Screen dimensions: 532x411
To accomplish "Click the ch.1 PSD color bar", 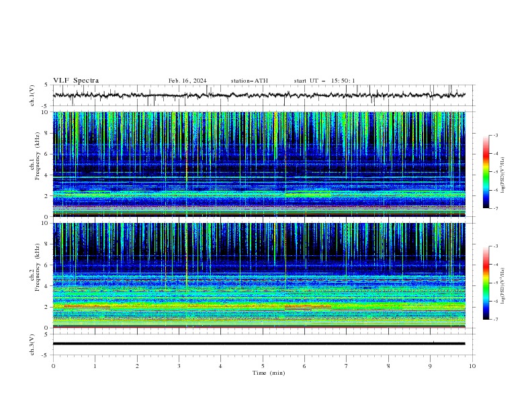I will tap(486, 172).
